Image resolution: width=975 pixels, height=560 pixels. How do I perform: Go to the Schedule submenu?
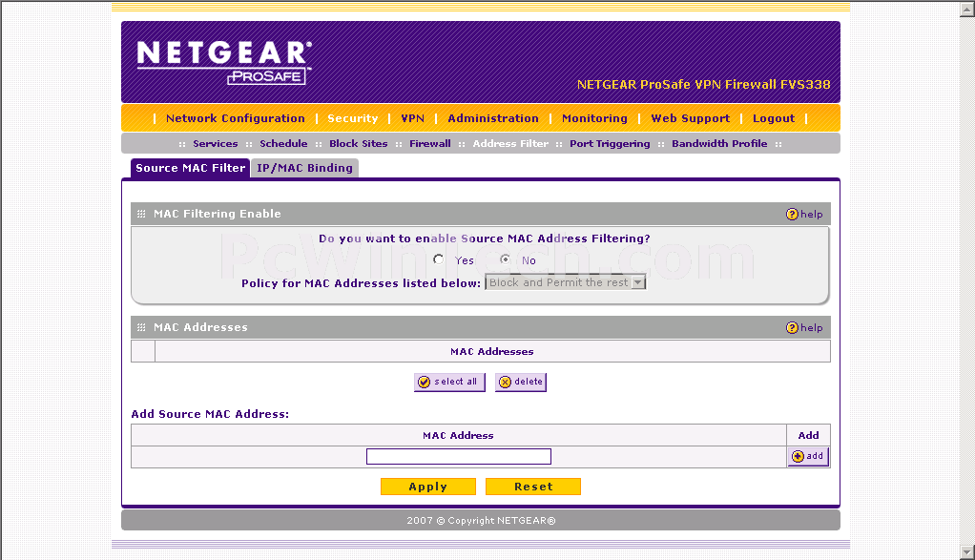pos(283,143)
